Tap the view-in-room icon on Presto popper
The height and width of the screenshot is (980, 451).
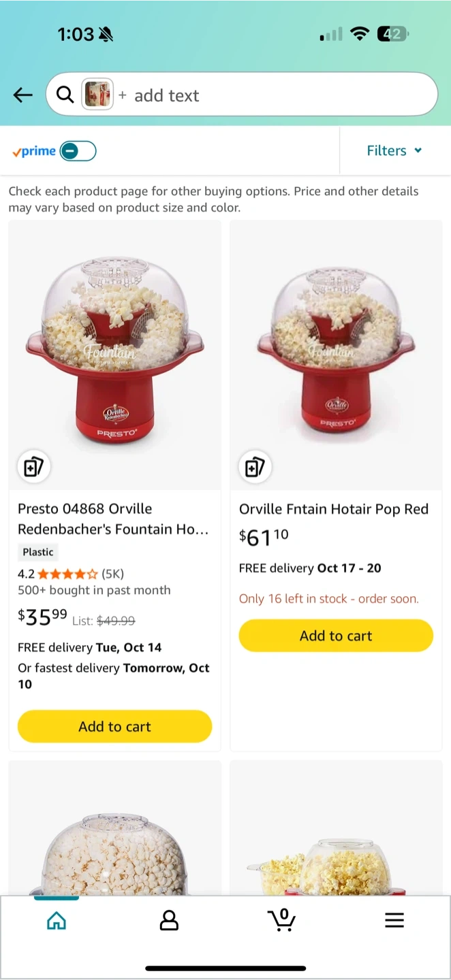pos(33,467)
